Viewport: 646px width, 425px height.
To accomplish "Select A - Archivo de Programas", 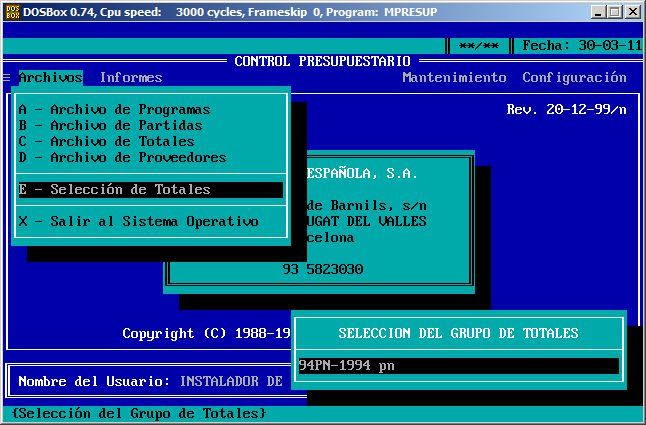I will [114, 110].
